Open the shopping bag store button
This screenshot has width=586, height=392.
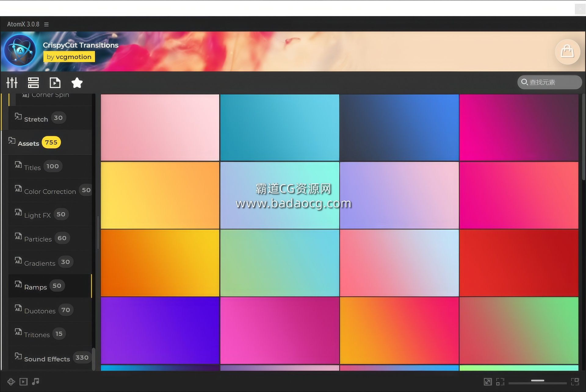coord(567,52)
